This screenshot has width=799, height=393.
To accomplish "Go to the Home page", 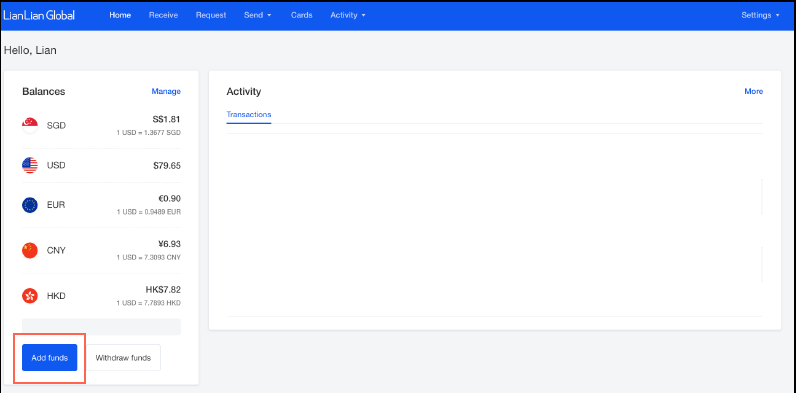I will (x=120, y=15).
